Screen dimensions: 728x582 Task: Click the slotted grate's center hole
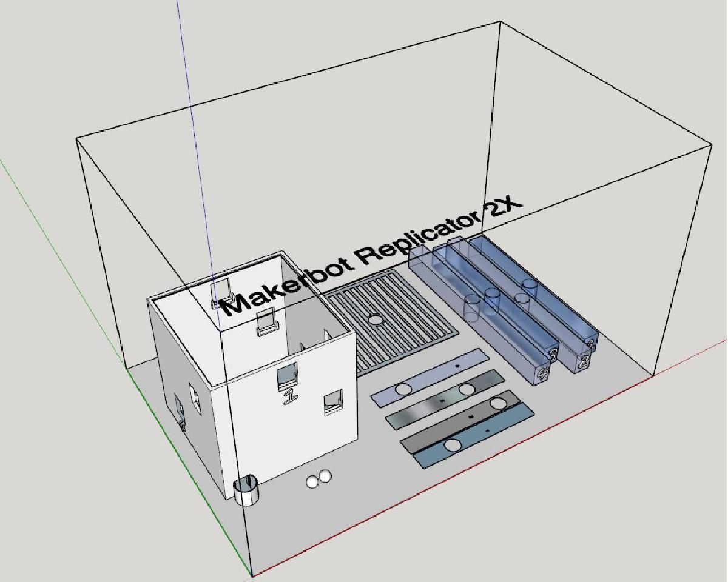375,319
